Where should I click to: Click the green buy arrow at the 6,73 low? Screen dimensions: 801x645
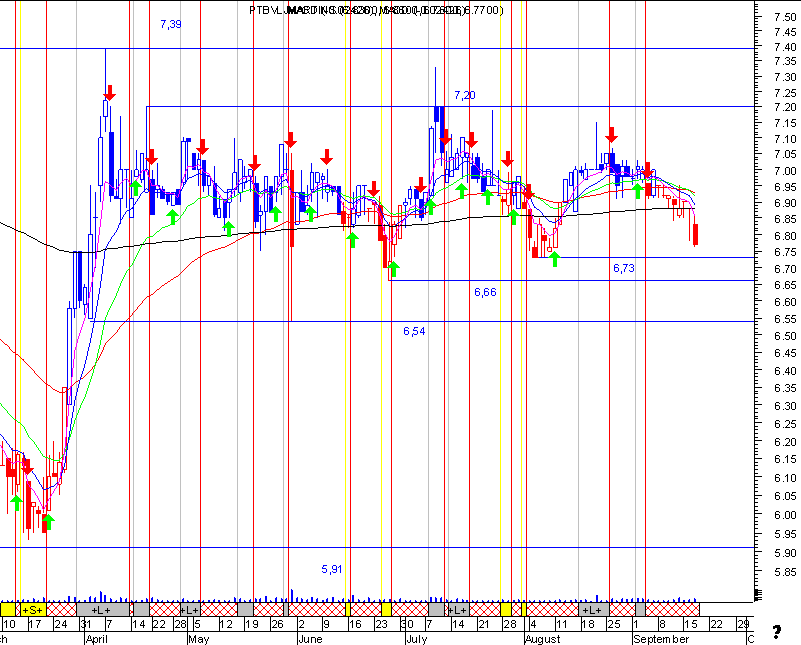tap(554, 259)
